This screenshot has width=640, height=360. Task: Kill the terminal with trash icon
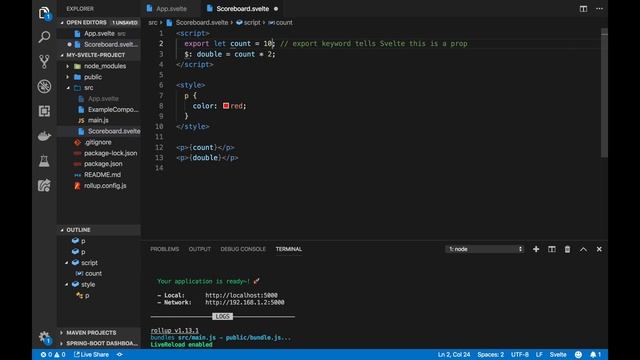click(x=567, y=249)
